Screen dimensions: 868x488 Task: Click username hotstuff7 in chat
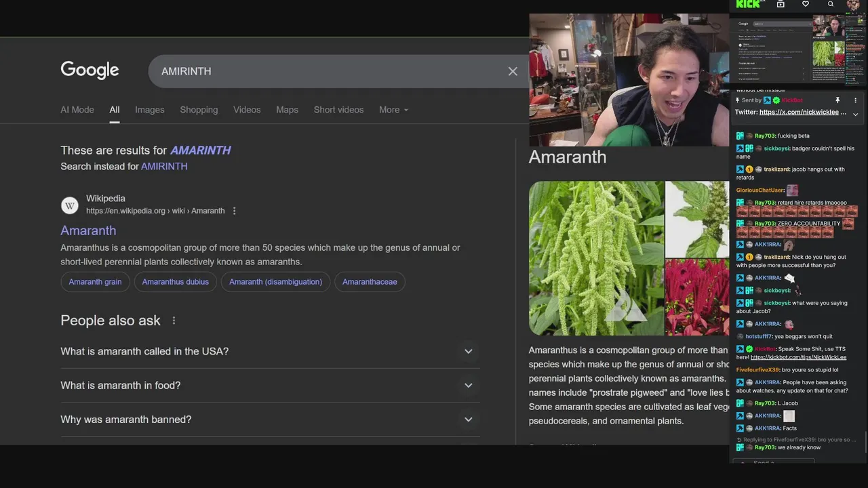tap(759, 336)
